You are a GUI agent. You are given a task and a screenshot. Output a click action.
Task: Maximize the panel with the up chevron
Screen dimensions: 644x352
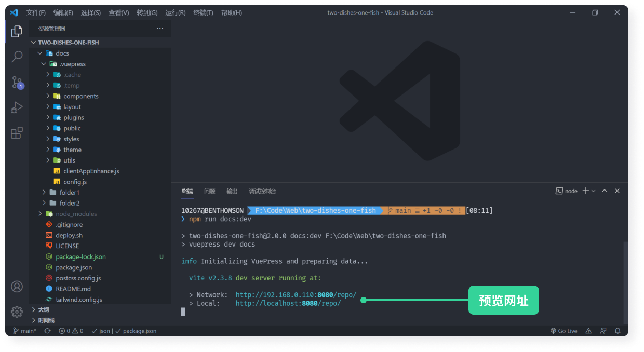(605, 191)
